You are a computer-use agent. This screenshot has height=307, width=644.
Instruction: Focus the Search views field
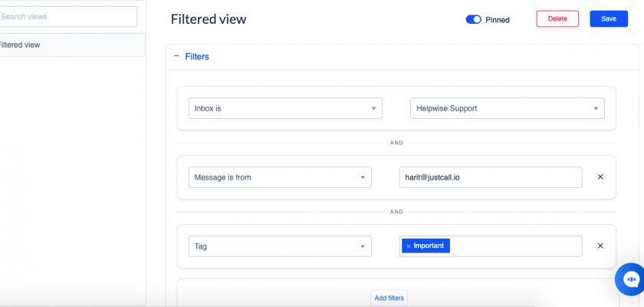[x=69, y=17]
